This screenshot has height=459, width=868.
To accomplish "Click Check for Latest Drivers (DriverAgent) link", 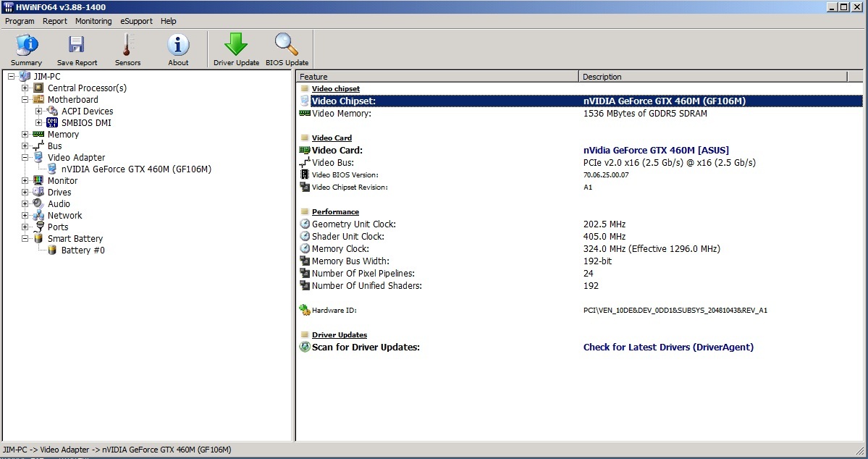I will pos(668,348).
